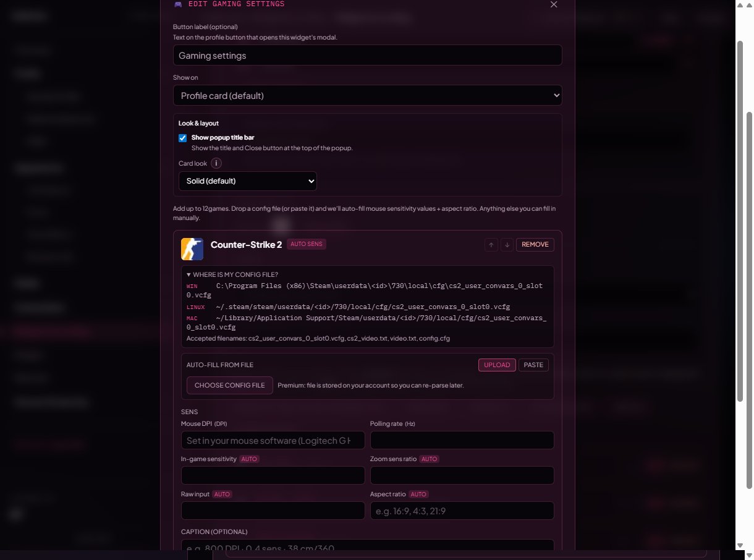This screenshot has height=560, width=754.
Task: Select the Upload auto-fill mode
Action: 497,365
